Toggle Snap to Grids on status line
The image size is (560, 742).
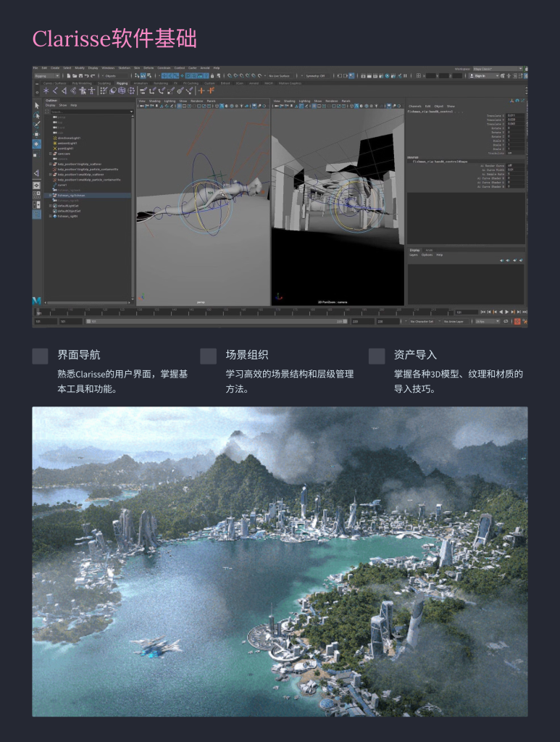pyautogui.click(x=230, y=75)
